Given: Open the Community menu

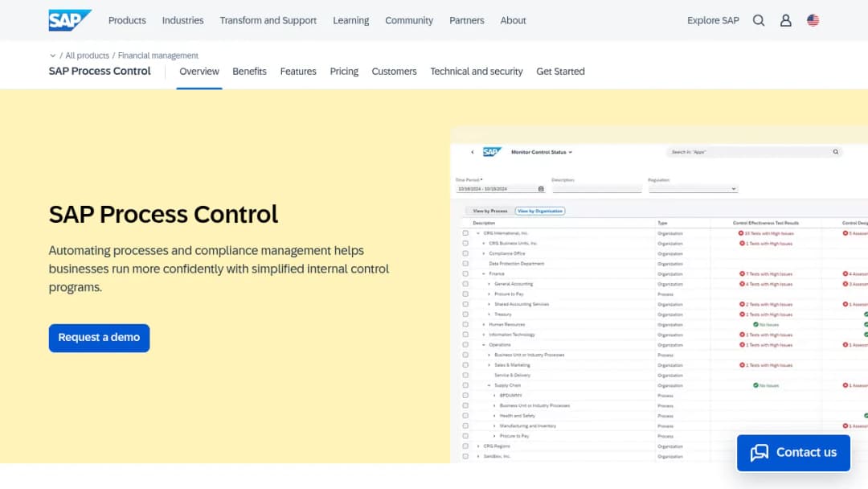Looking at the screenshot, I should 409,20.
